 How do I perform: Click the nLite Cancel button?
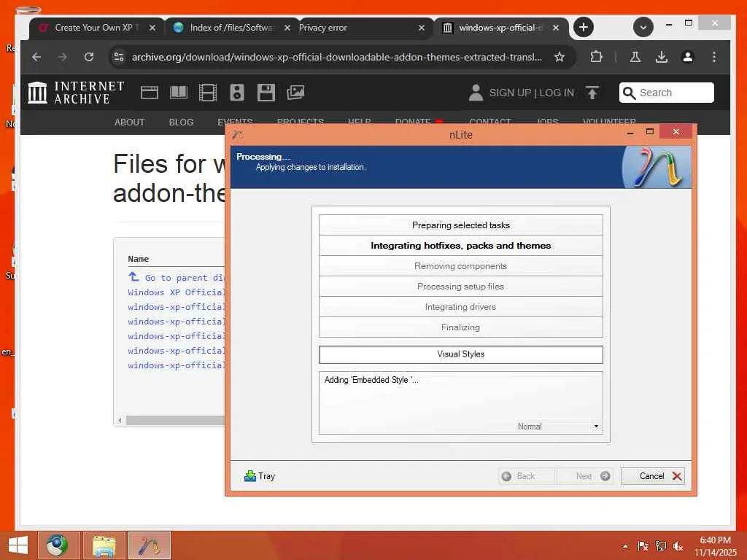(x=653, y=476)
